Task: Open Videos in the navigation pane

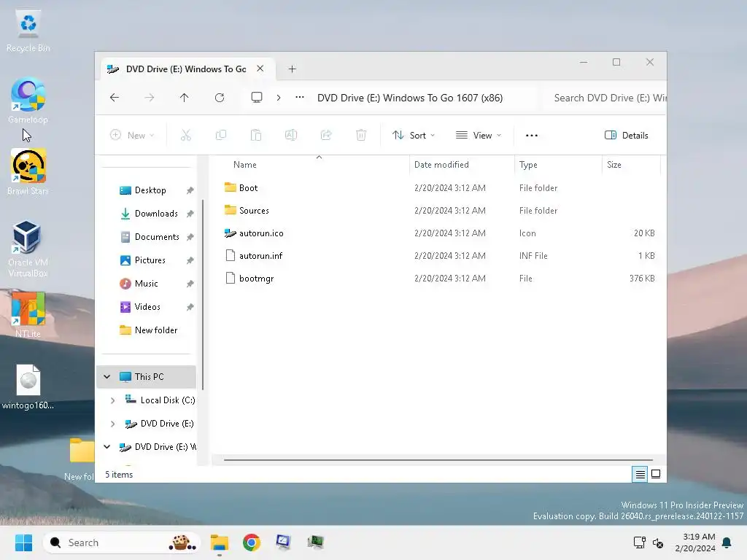Action: point(147,307)
